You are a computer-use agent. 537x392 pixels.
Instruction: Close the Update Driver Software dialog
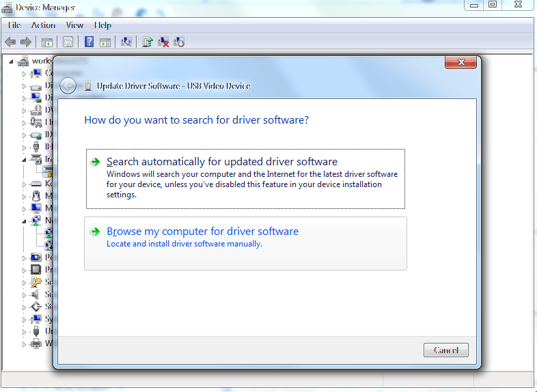click(460, 62)
